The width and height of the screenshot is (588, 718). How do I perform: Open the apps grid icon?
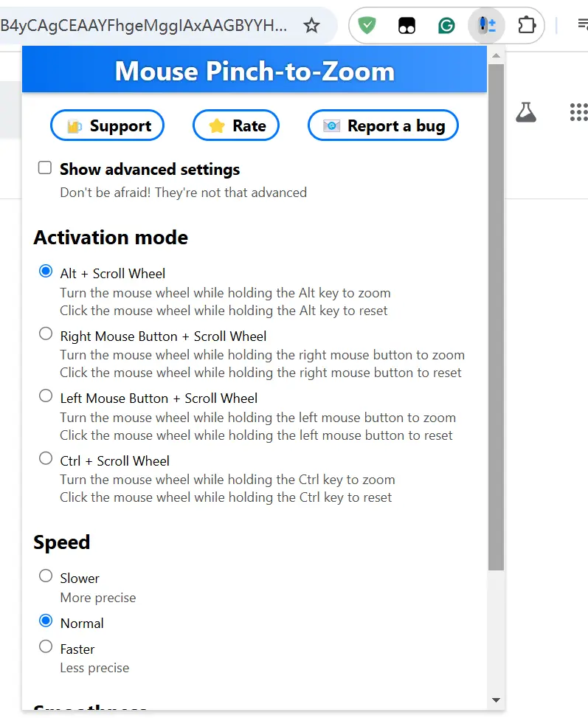click(578, 112)
